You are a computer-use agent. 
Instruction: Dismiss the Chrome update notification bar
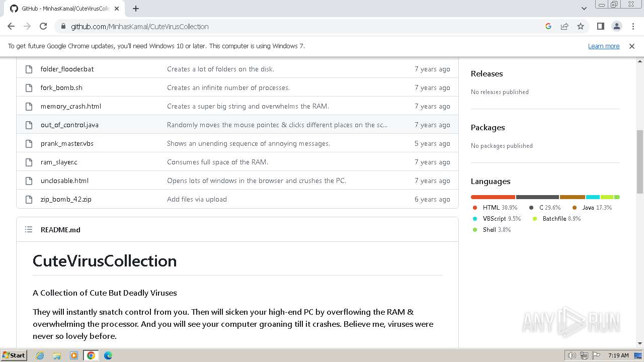(x=632, y=46)
